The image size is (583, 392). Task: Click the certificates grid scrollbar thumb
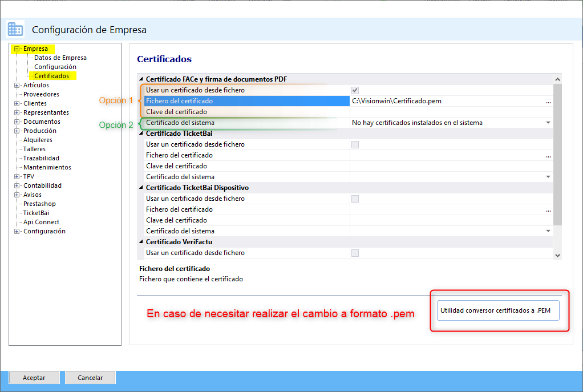click(557, 155)
